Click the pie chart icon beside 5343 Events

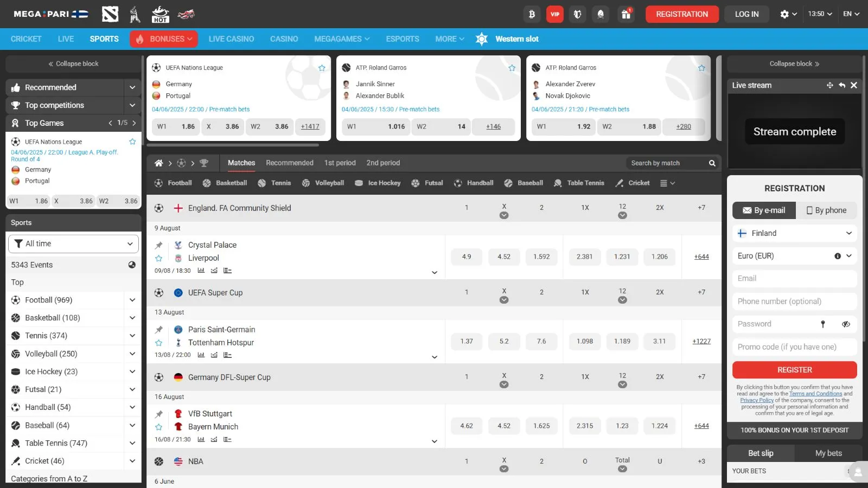click(132, 265)
